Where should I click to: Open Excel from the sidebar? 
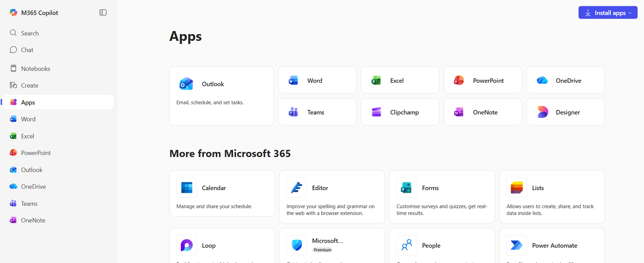click(x=58, y=136)
